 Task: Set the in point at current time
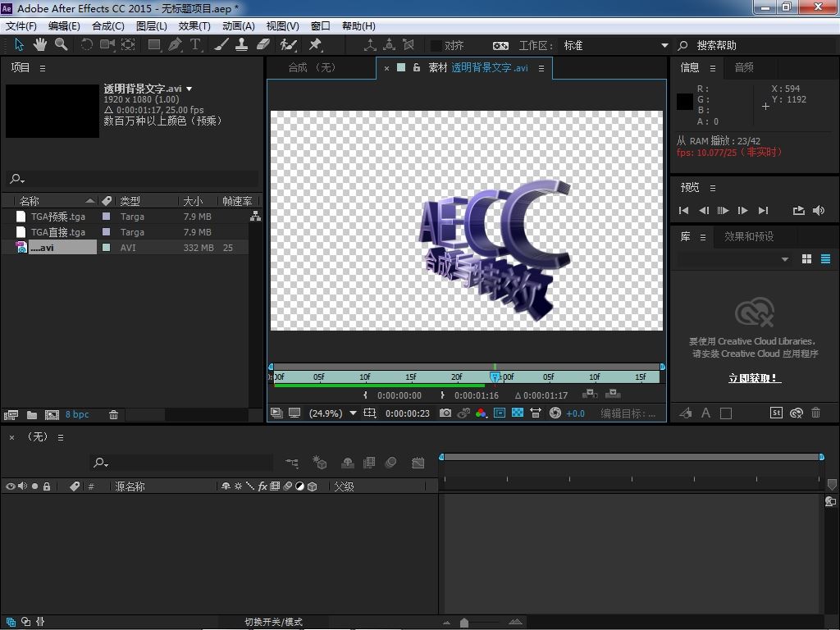365,395
